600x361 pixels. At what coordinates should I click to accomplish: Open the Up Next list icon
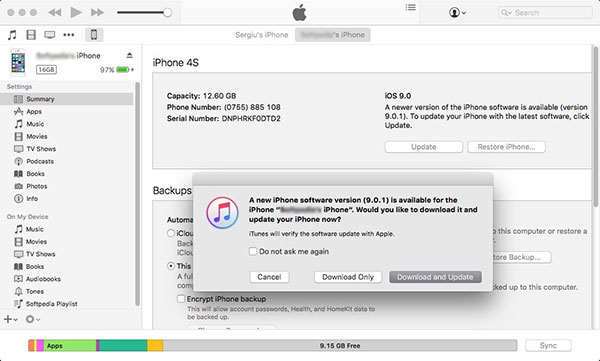(411, 7)
